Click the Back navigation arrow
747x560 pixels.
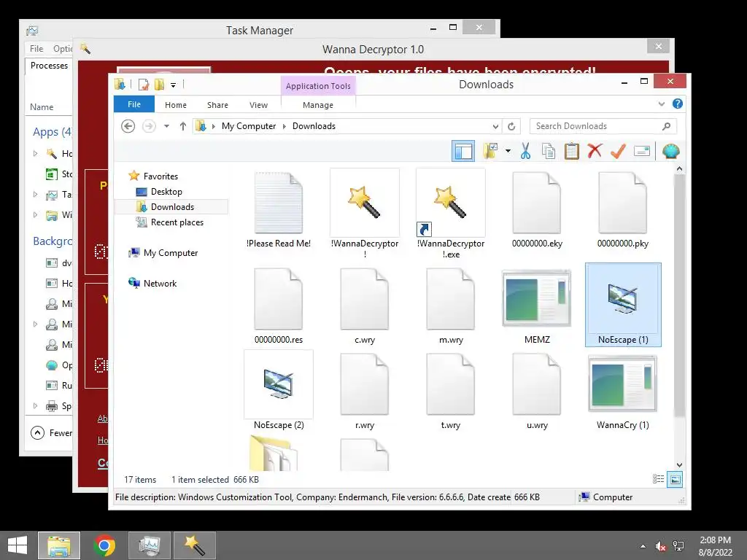(128, 126)
